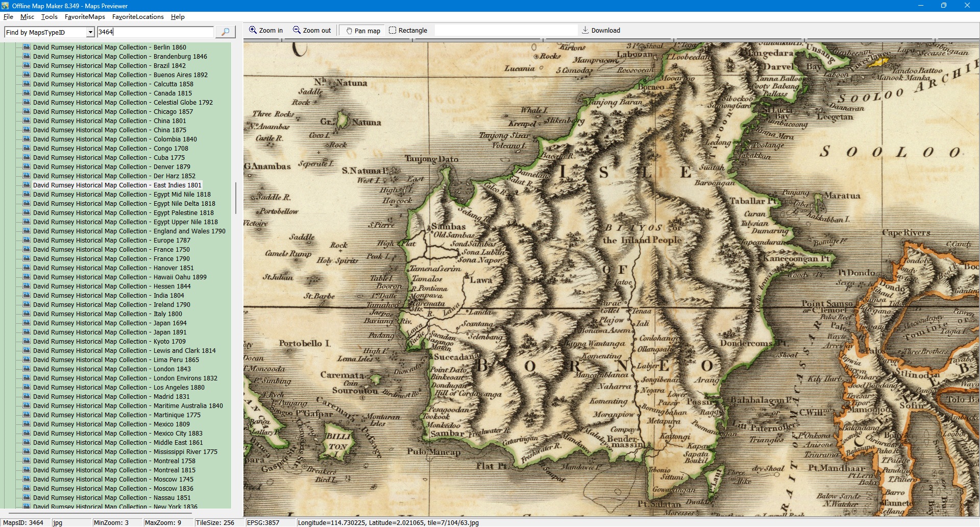Open the Tools menu
The width and height of the screenshot is (980, 527).
tap(49, 17)
